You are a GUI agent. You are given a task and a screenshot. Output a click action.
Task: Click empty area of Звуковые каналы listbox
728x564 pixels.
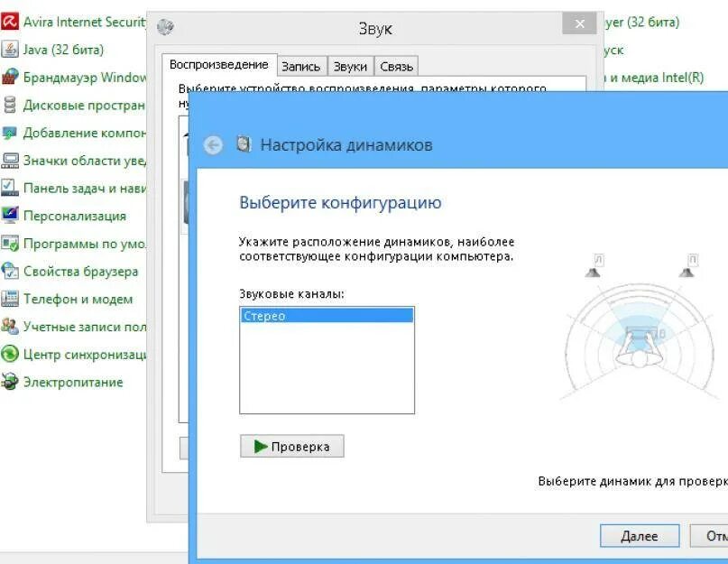tap(327, 369)
